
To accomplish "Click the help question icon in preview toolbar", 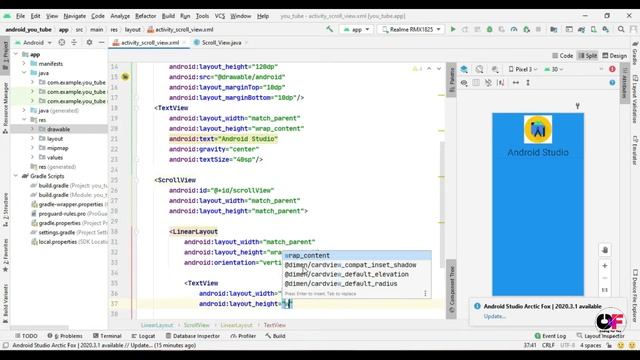I will click(x=612, y=82).
